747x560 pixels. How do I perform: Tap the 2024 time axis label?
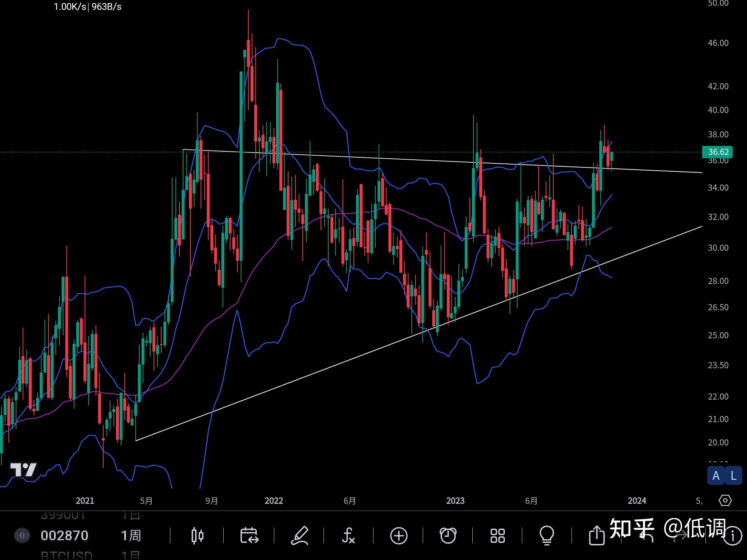tap(637, 501)
